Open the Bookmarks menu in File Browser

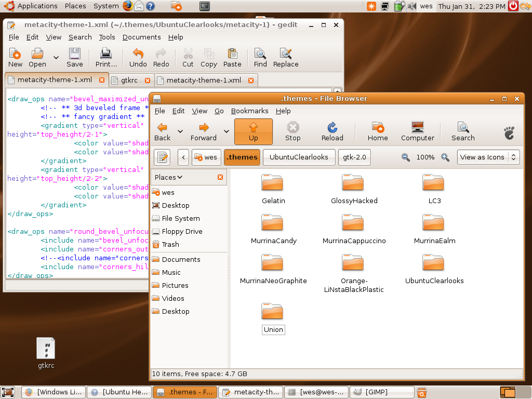(249, 111)
